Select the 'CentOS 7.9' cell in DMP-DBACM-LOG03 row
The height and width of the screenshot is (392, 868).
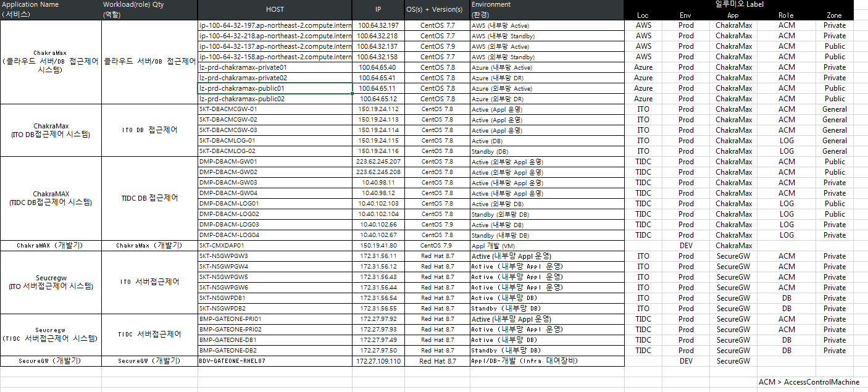pos(436,225)
